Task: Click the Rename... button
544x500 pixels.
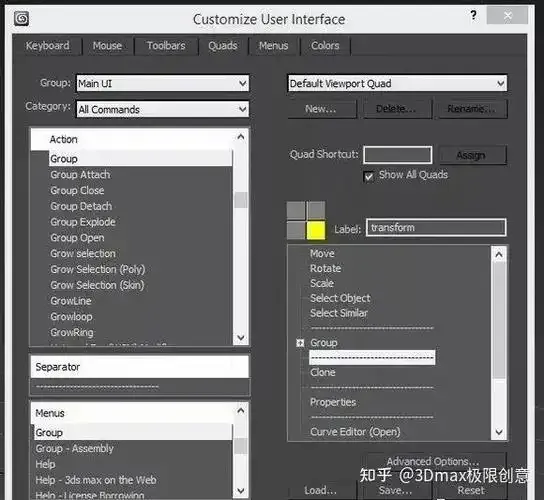Action: click(x=472, y=109)
